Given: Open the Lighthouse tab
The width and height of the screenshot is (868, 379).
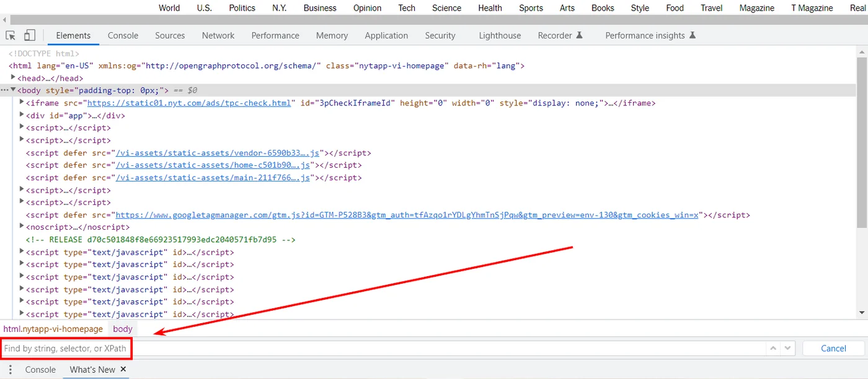Looking at the screenshot, I should (x=500, y=35).
